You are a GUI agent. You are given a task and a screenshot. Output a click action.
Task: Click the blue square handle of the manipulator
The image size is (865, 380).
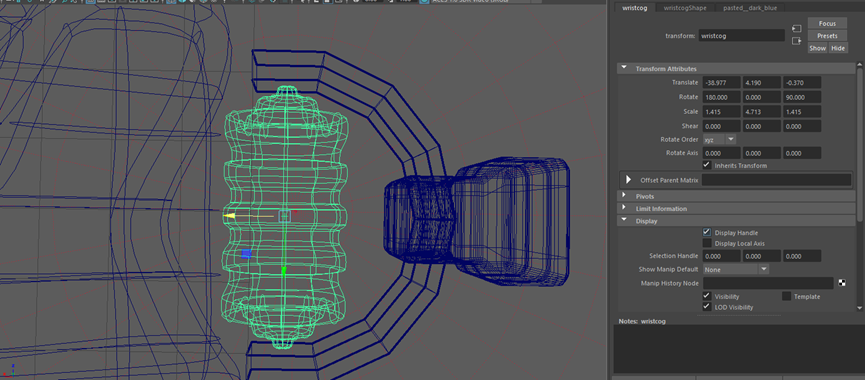246,254
